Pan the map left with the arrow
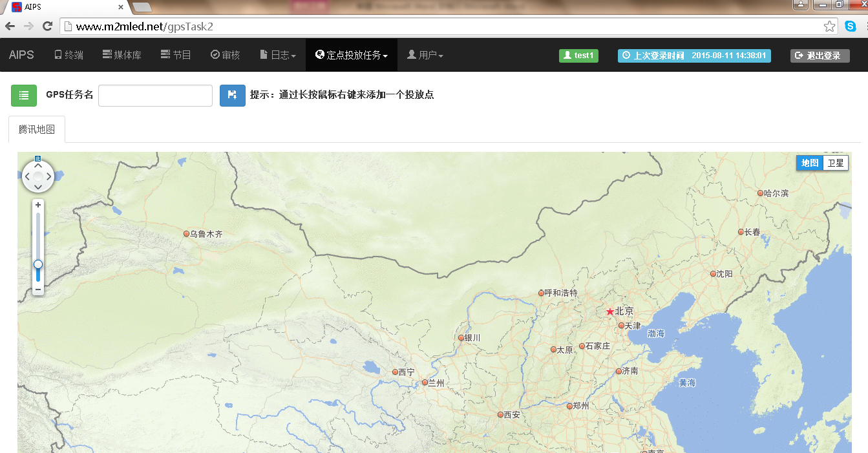Image resolution: width=868 pixels, height=453 pixels. [x=27, y=176]
